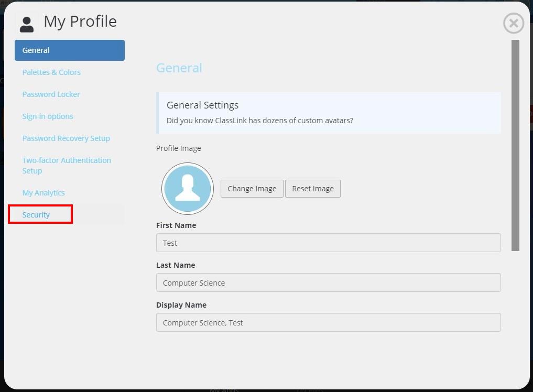The image size is (533, 392).
Task: Click the Last Name label
Action: click(x=176, y=265)
